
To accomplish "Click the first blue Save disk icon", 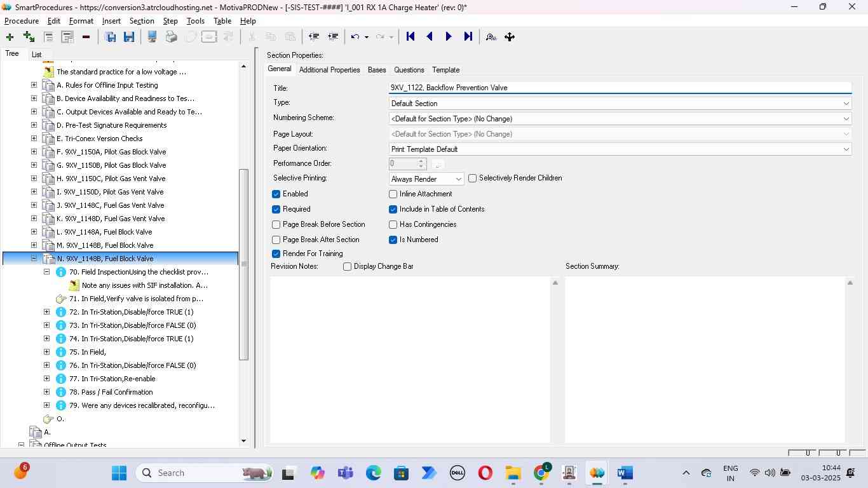I will [x=110, y=37].
